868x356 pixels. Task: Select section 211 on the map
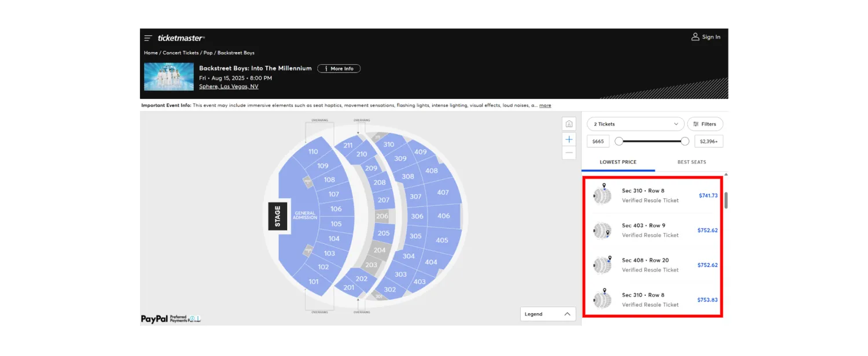click(348, 145)
